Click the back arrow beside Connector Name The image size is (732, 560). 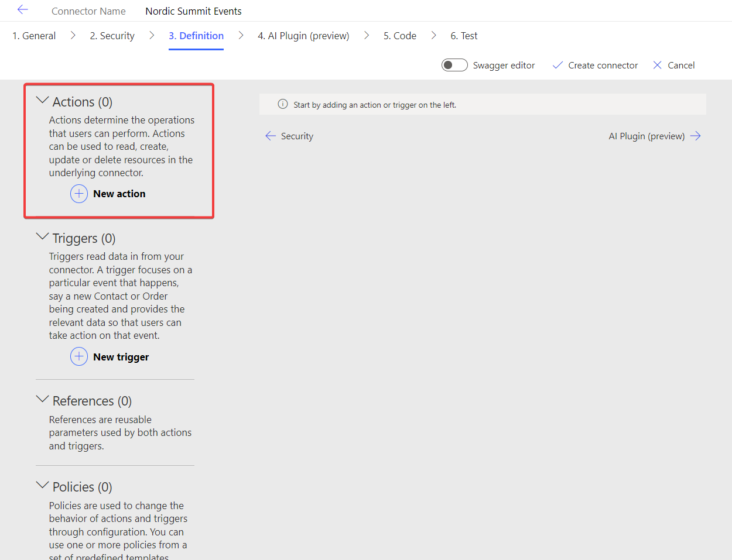23,10
